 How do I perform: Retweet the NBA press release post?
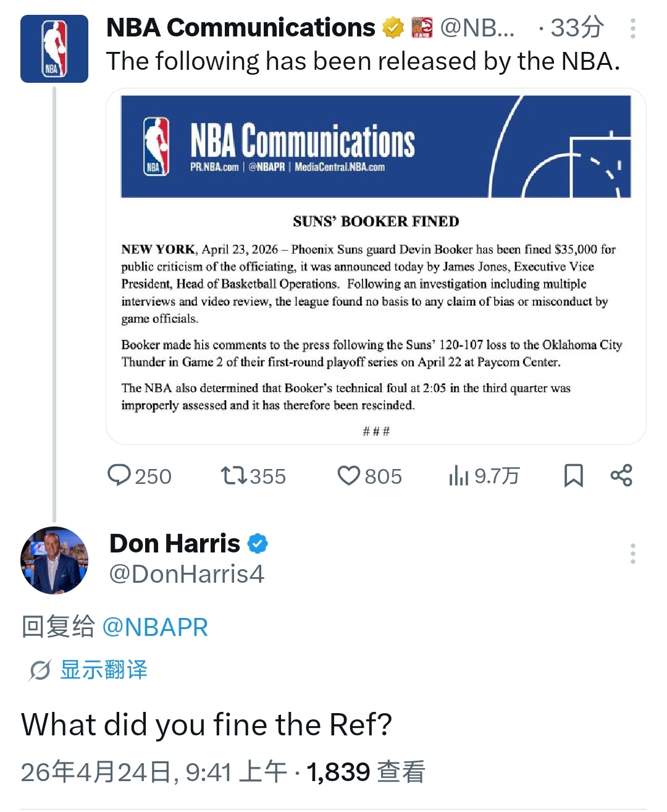pyautogui.click(x=235, y=476)
